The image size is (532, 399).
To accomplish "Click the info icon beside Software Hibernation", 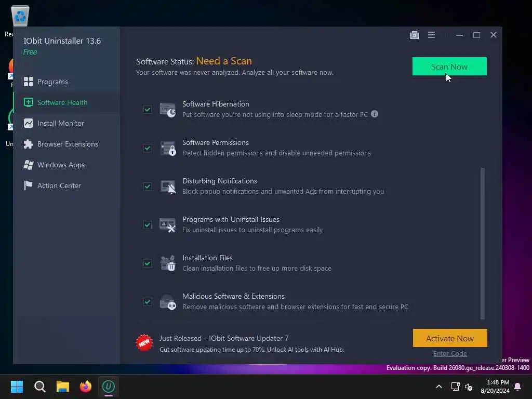I will [x=375, y=114].
